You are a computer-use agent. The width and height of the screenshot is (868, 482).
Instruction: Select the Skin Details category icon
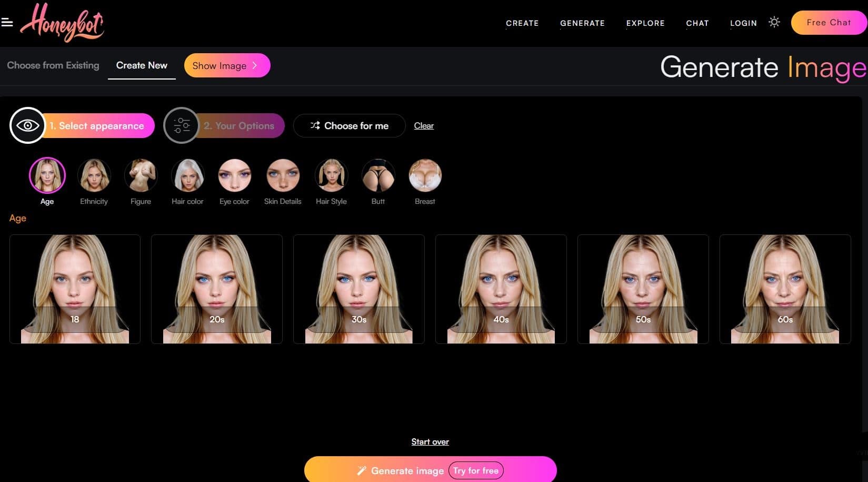283,175
